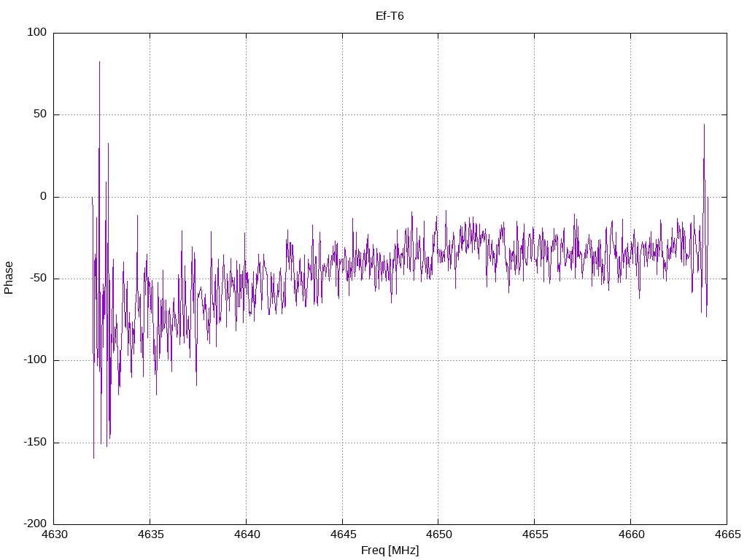Click the 50 y-axis tick label

point(40,114)
